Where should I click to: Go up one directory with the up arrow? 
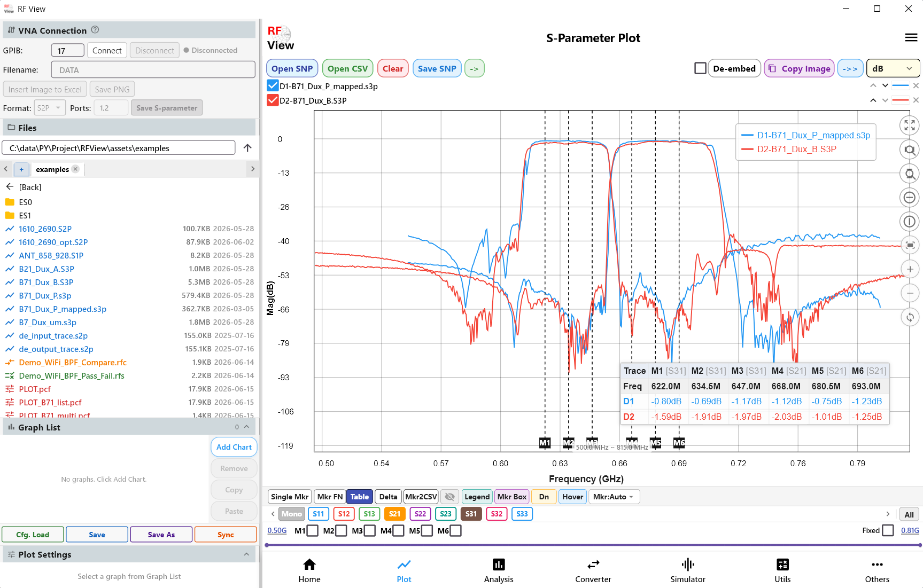tap(247, 148)
